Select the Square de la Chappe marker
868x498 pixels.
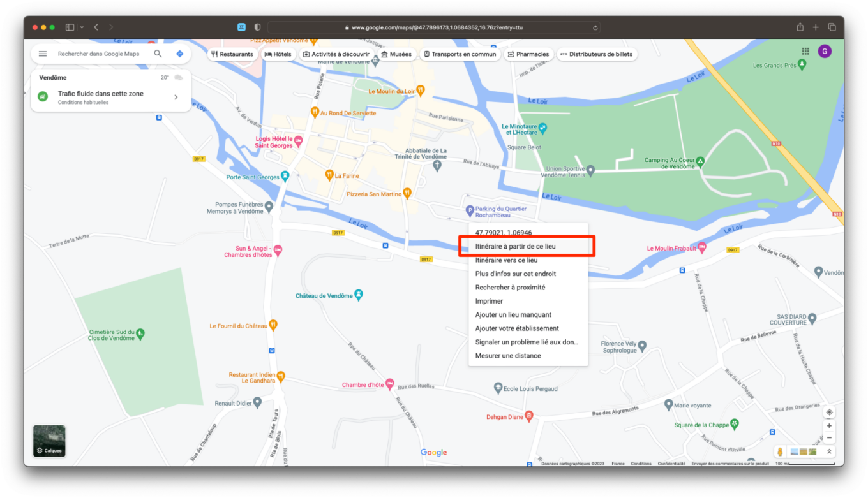pyautogui.click(x=735, y=424)
